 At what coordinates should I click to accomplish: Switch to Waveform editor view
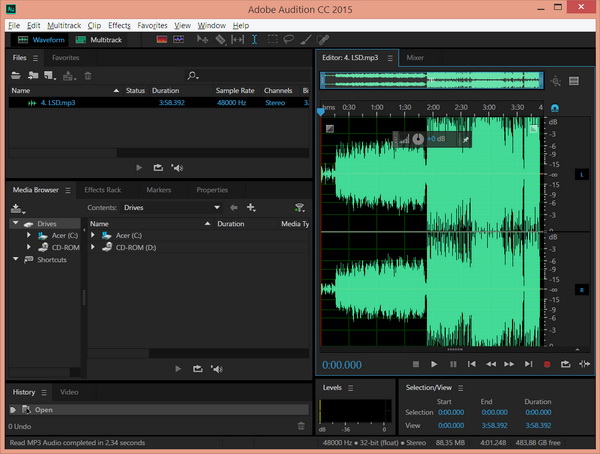[x=41, y=40]
